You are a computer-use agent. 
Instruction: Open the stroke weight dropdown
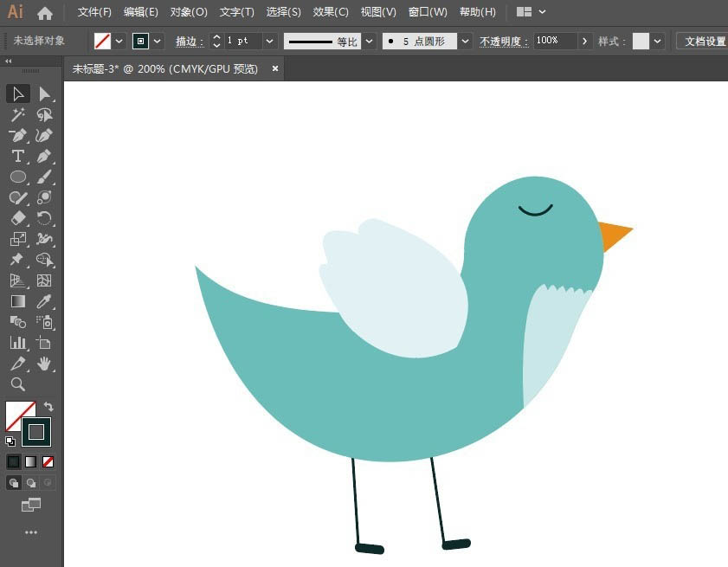click(269, 42)
